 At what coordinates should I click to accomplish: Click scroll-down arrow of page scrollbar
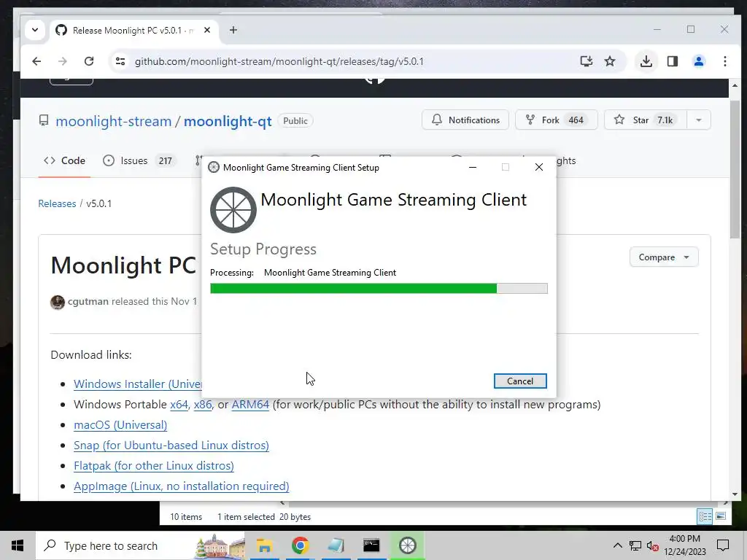click(x=734, y=494)
